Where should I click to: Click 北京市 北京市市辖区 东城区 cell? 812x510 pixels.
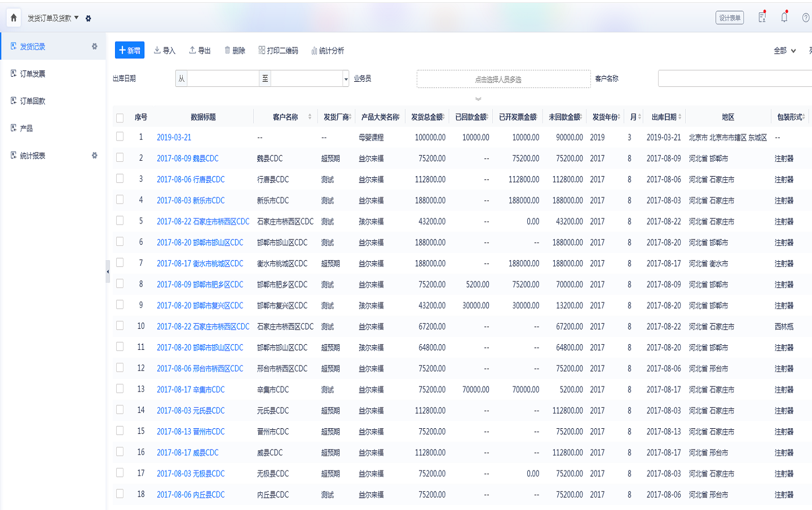(728, 137)
